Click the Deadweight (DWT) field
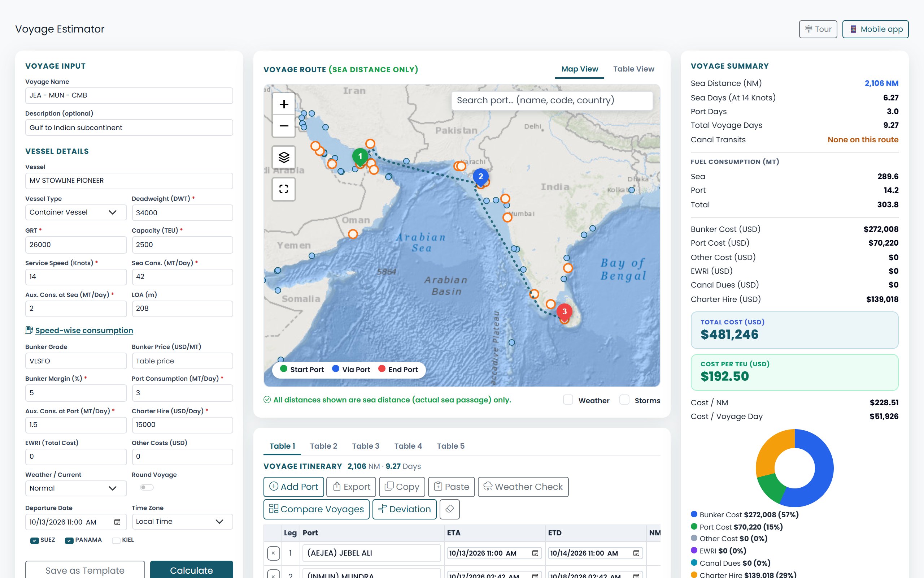924x578 pixels. (x=182, y=213)
